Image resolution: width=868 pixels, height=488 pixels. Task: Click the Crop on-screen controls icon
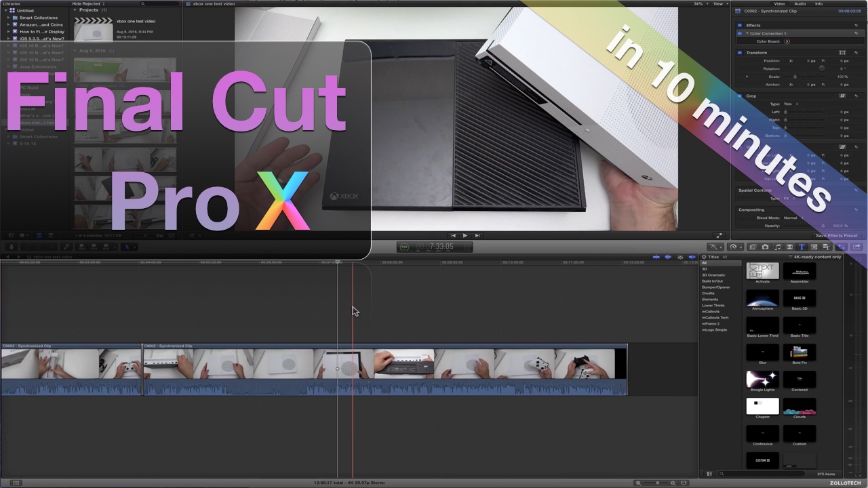tap(842, 96)
